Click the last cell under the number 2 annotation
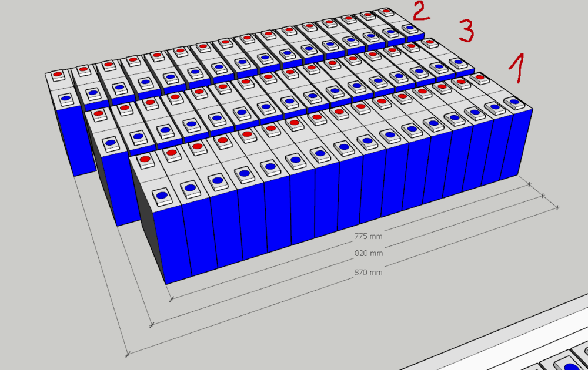 tap(412, 32)
